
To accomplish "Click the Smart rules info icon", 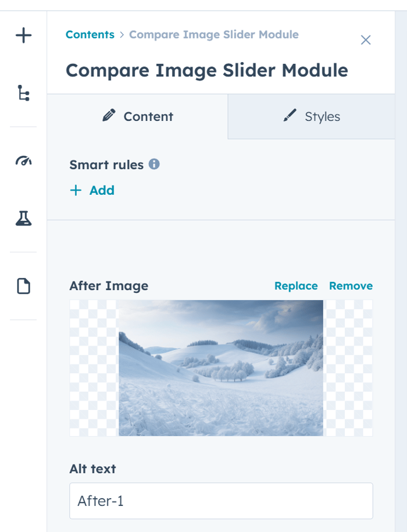I will click(154, 164).
